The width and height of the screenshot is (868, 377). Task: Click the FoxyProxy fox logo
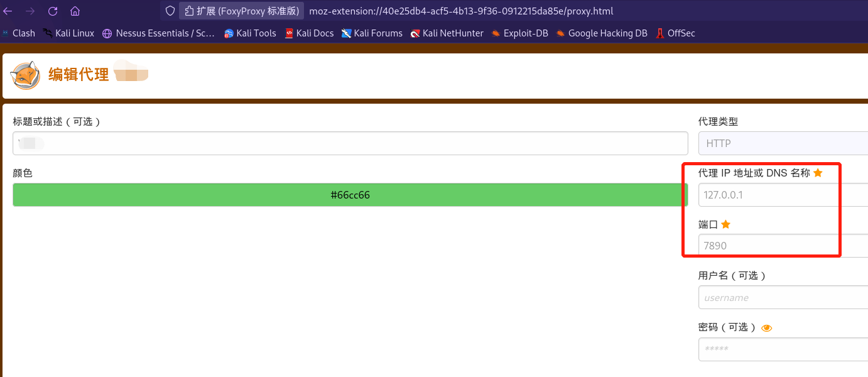[x=26, y=75]
